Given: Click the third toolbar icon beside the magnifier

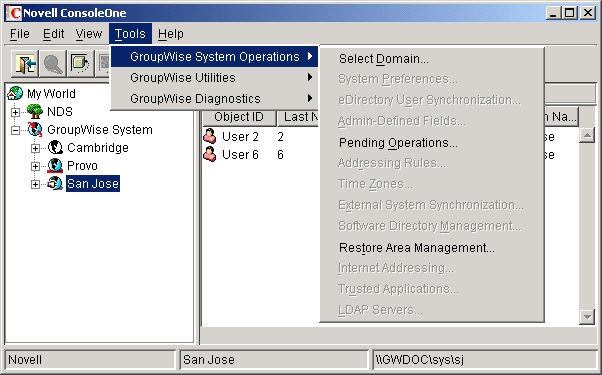Looking at the screenshot, I should coord(81,63).
